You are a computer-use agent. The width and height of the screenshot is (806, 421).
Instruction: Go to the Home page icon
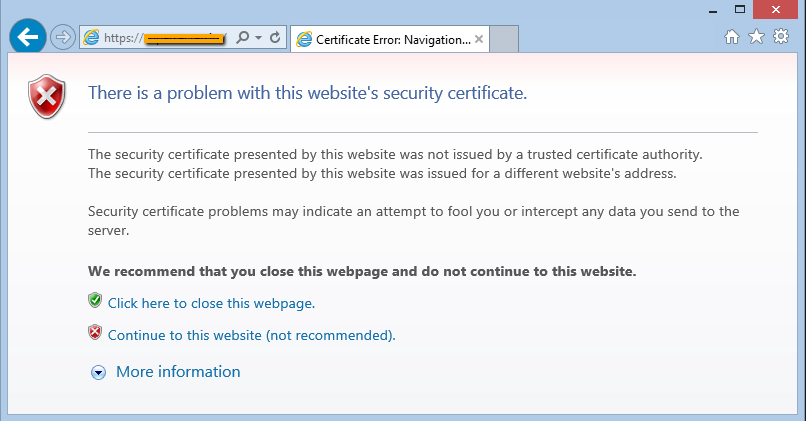(x=732, y=37)
